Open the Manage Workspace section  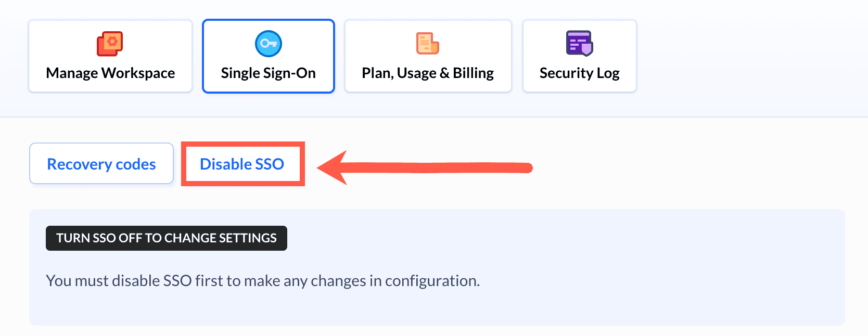pos(110,56)
